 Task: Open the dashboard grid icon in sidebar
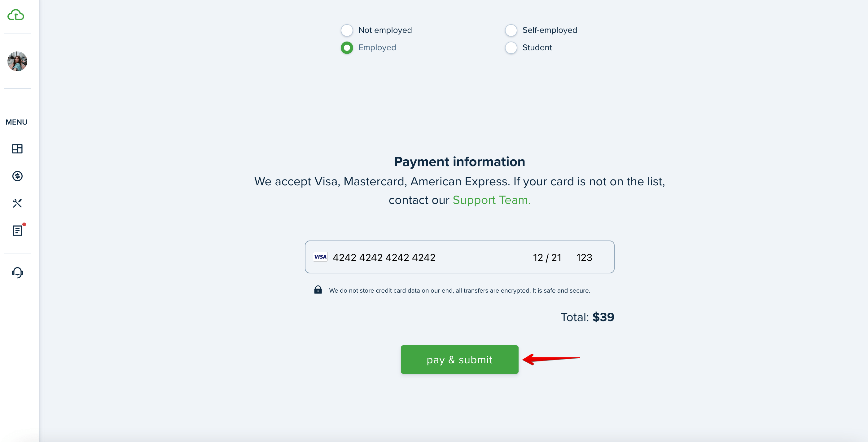(17, 149)
